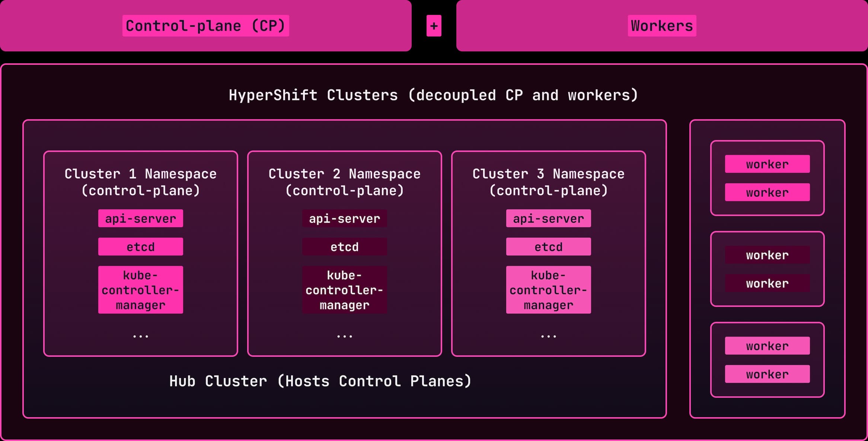This screenshot has width=868, height=441.
Task: Select the HyperShift Clusters title text
Action: pos(434,95)
